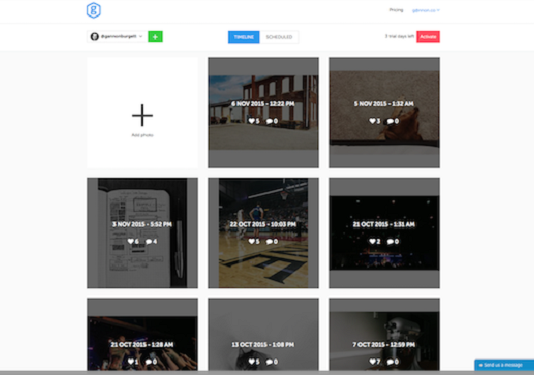Click the large plus Add photo icon
Image resolution: width=534 pixels, height=375 pixels.
pyautogui.click(x=142, y=115)
